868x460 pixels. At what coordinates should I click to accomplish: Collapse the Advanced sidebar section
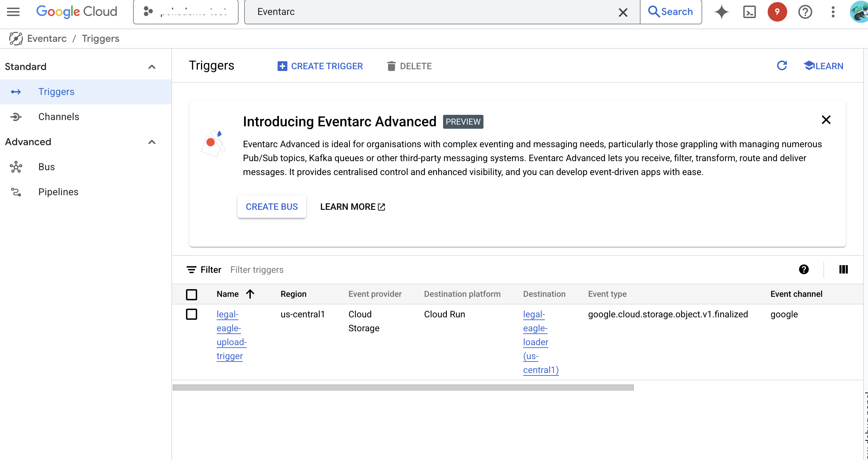152,142
